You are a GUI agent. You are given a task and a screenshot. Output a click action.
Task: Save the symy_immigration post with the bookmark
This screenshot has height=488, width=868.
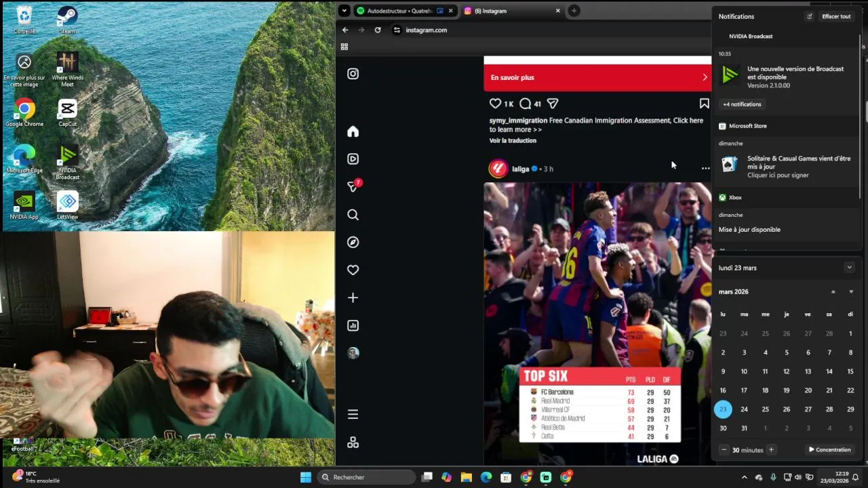(x=704, y=104)
